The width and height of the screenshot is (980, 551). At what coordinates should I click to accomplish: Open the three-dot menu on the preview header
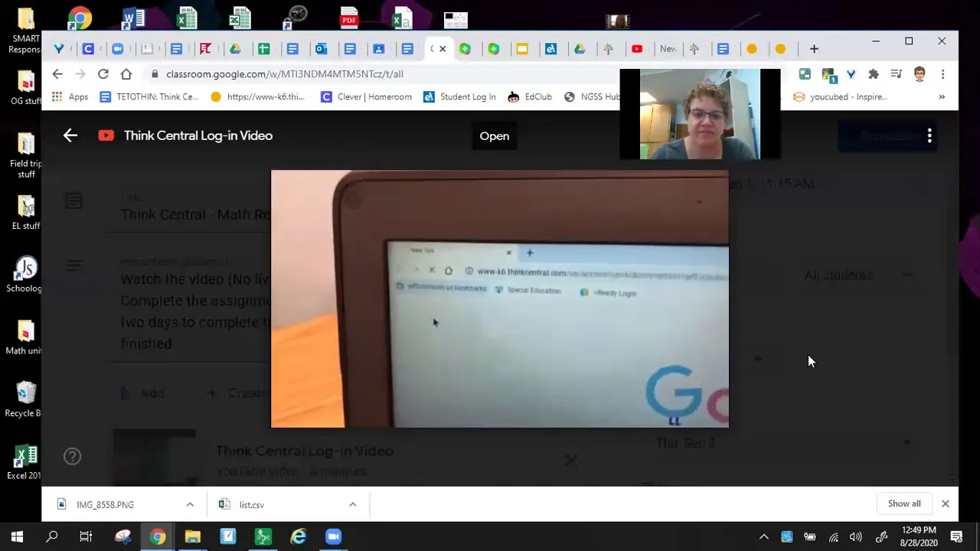click(x=929, y=136)
